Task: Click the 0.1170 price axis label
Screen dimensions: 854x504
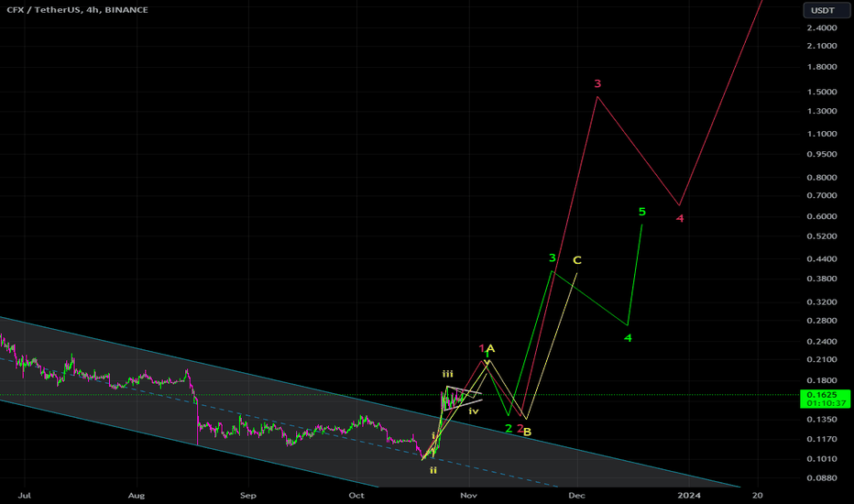Action: [x=822, y=439]
